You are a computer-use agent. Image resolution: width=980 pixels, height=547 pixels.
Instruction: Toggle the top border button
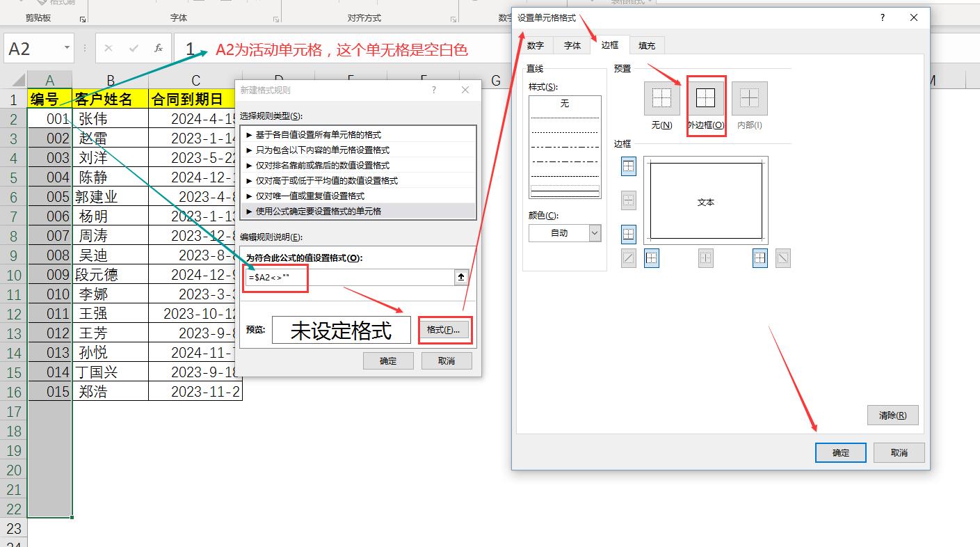629,166
